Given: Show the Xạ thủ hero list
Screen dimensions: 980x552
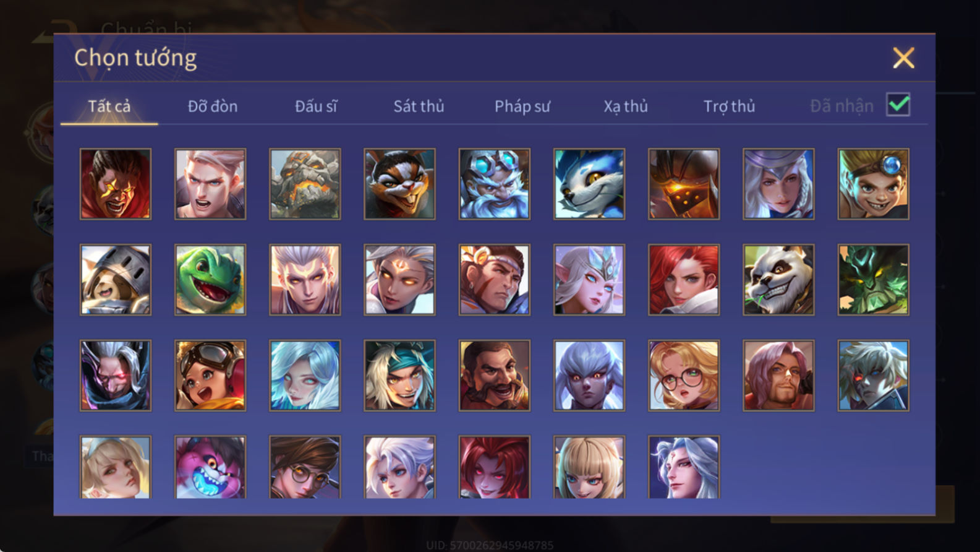Looking at the screenshot, I should tap(626, 106).
